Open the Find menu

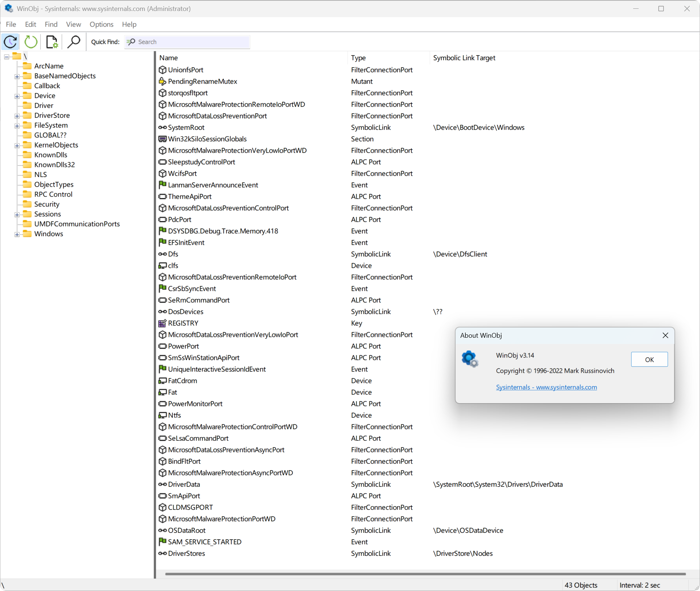tap(51, 24)
